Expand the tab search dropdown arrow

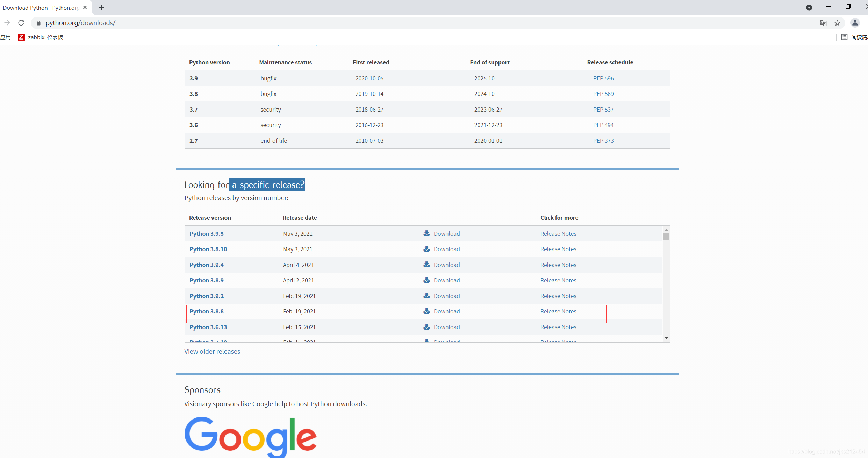pos(809,7)
